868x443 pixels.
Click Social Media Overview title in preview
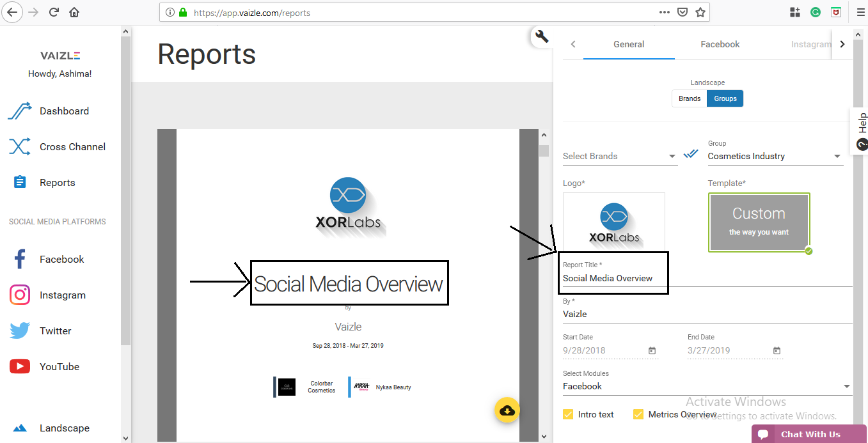[349, 283]
